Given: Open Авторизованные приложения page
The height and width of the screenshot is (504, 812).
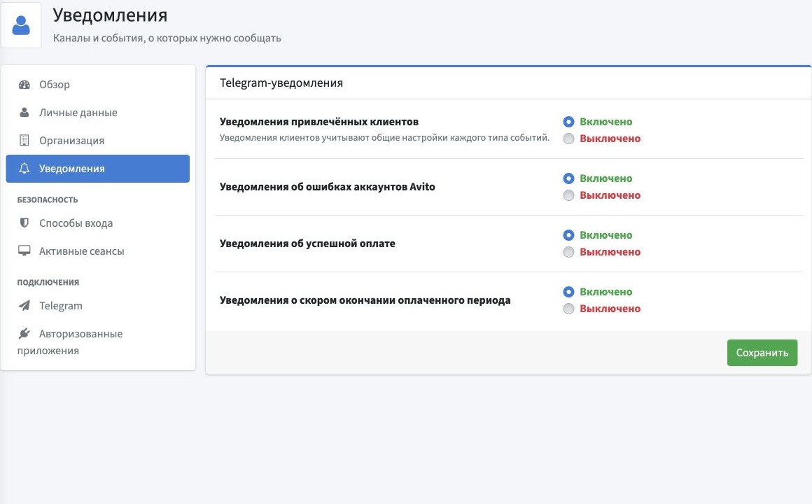Looking at the screenshot, I should [97, 342].
